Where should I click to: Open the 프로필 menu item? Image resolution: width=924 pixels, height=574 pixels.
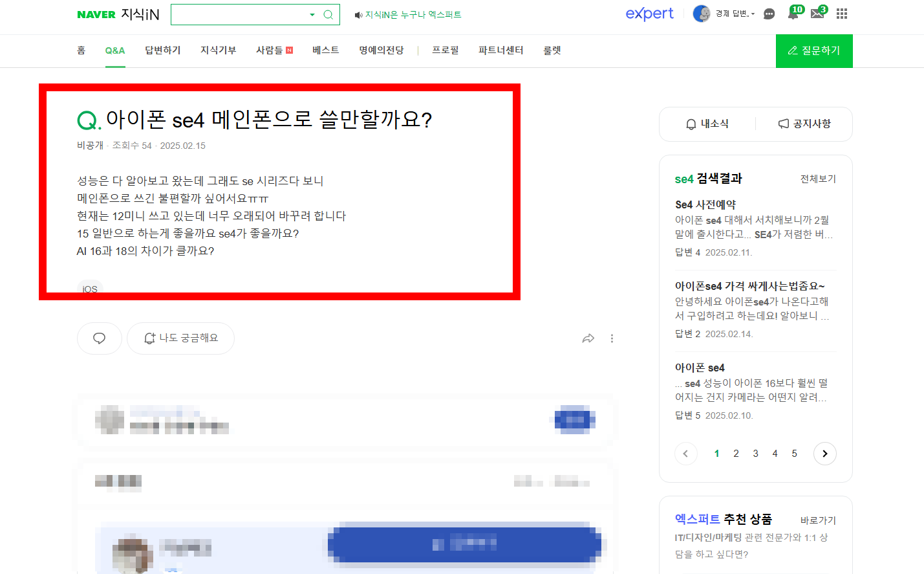(446, 50)
